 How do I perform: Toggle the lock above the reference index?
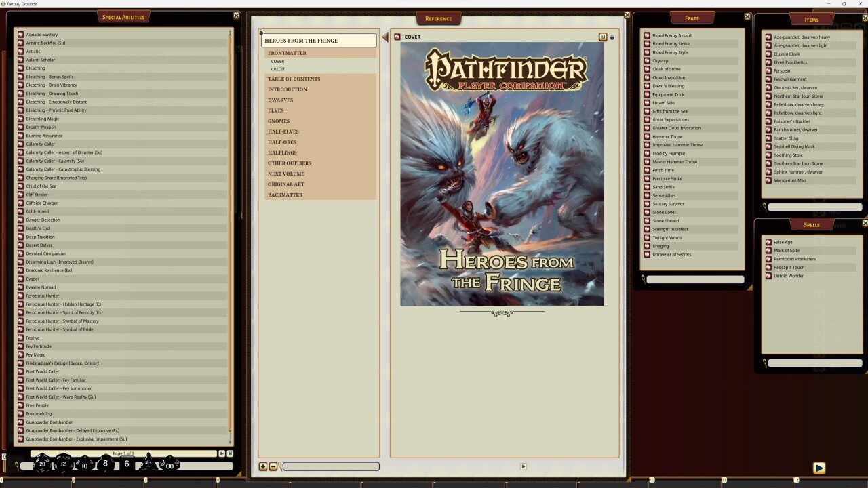coord(261,32)
